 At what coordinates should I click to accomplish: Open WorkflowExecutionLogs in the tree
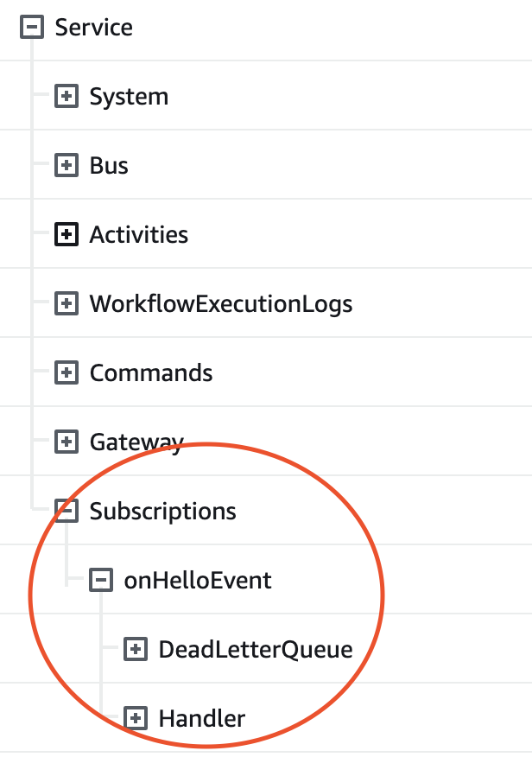click(x=220, y=303)
